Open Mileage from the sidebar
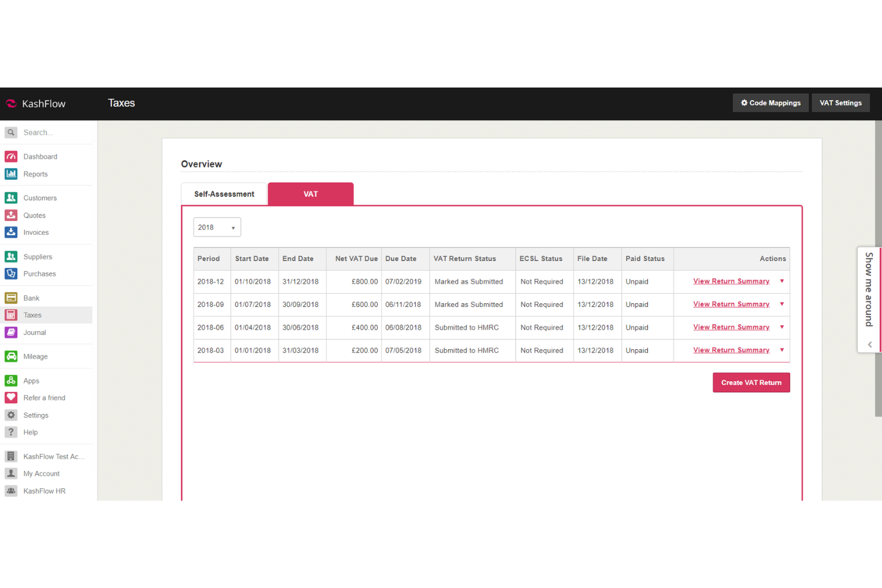Screen dimensions: 882x588 (x=36, y=356)
